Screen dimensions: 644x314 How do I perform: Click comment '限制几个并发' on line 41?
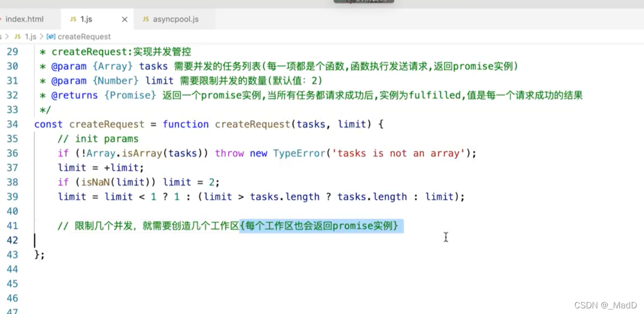(x=103, y=226)
